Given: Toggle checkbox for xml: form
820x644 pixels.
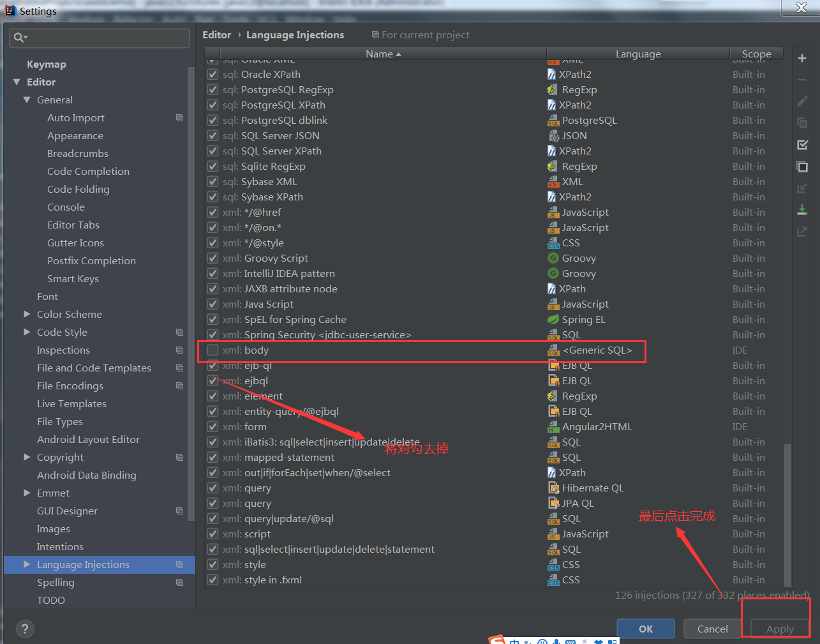Looking at the screenshot, I should [x=212, y=426].
